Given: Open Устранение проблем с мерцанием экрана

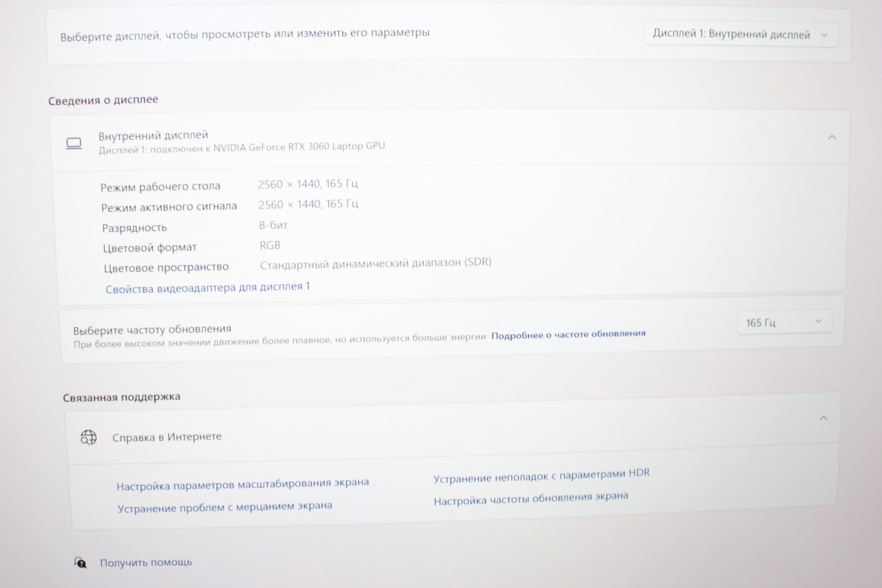Looking at the screenshot, I should pos(225,507).
